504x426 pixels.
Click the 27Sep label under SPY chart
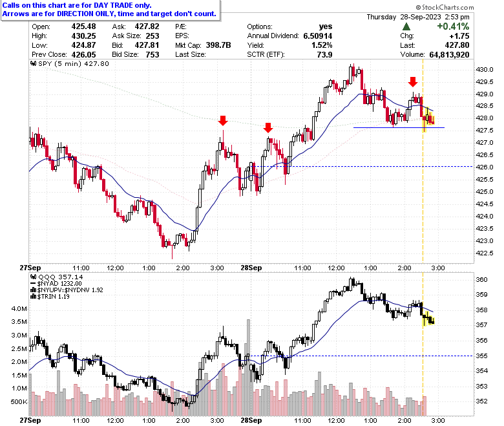pyautogui.click(x=30, y=268)
